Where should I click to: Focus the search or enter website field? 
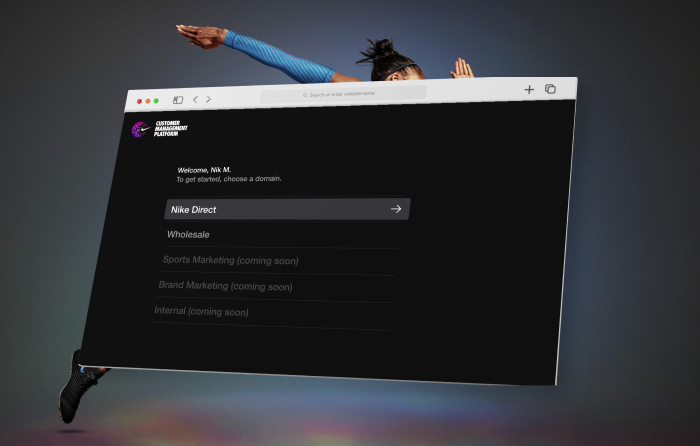point(345,94)
